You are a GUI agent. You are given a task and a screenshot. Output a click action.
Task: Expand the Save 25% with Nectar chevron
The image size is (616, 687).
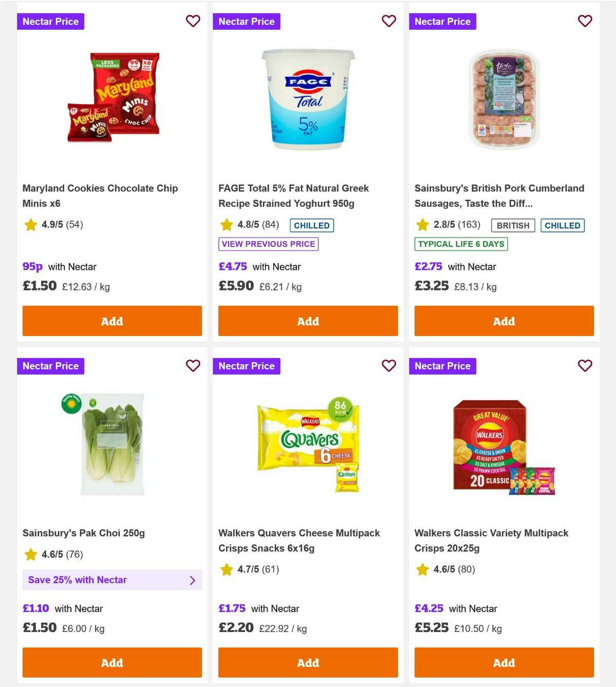[192, 580]
